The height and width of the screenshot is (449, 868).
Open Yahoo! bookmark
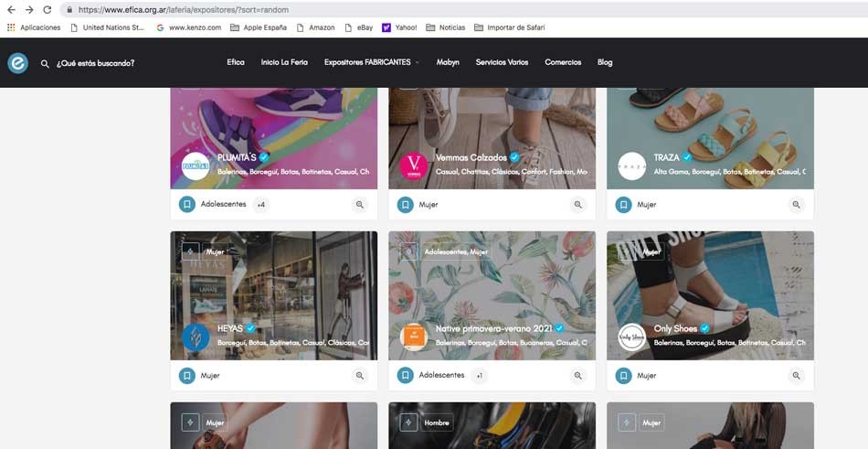(x=399, y=27)
